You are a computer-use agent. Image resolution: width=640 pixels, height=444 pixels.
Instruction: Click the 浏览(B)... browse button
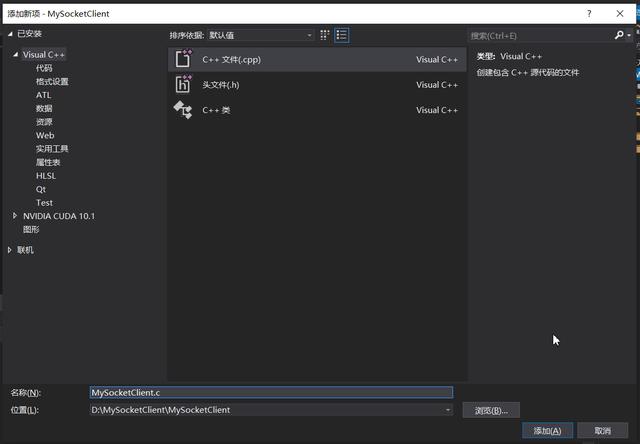491,410
